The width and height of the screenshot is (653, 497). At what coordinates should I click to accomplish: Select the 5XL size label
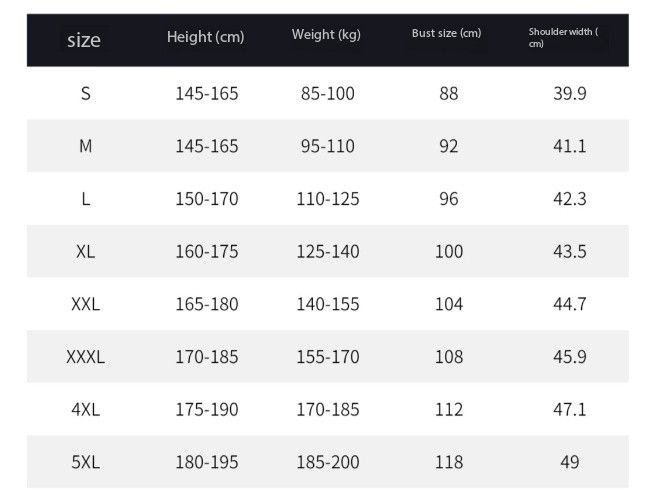[x=86, y=462]
